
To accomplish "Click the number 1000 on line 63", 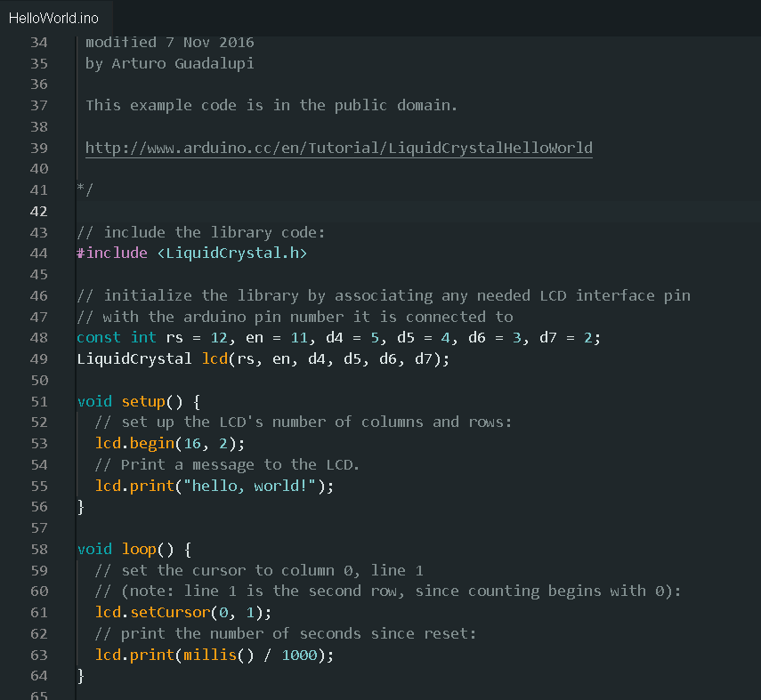I will click(299, 655).
